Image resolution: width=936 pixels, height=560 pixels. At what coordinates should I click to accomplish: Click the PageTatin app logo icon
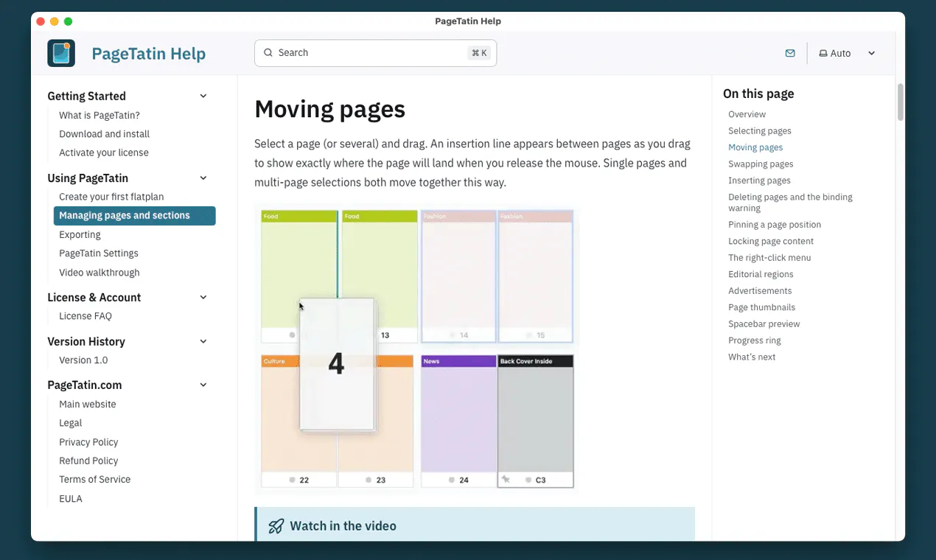point(61,53)
